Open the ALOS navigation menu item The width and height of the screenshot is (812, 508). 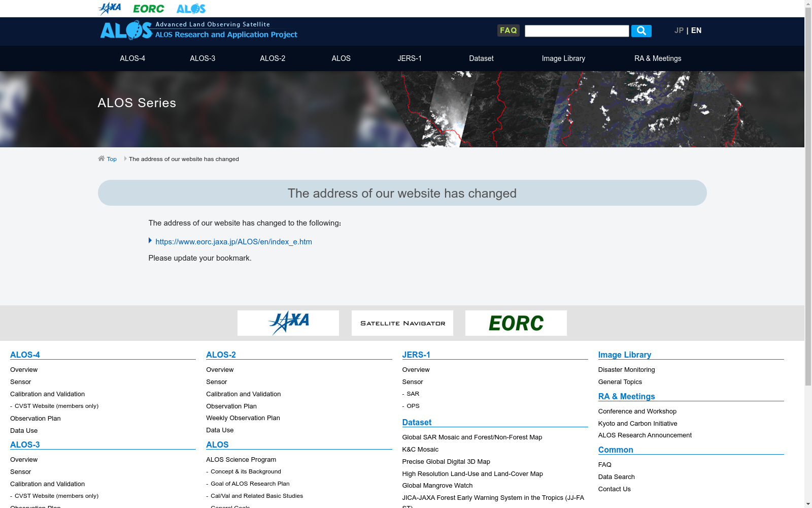(x=341, y=58)
